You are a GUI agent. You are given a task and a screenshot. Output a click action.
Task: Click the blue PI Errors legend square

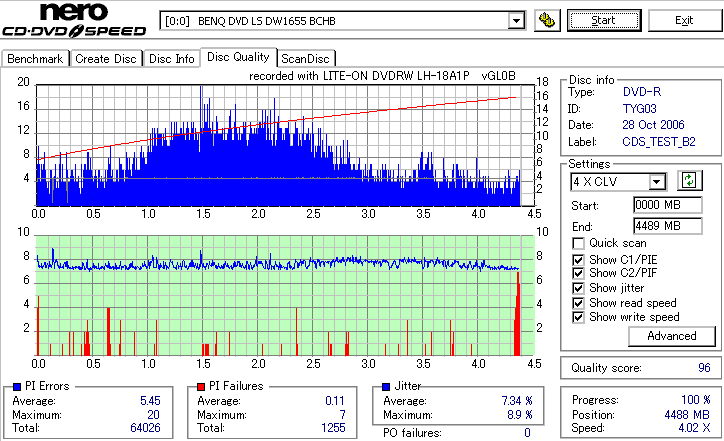pyautogui.click(x=17, y=387)
